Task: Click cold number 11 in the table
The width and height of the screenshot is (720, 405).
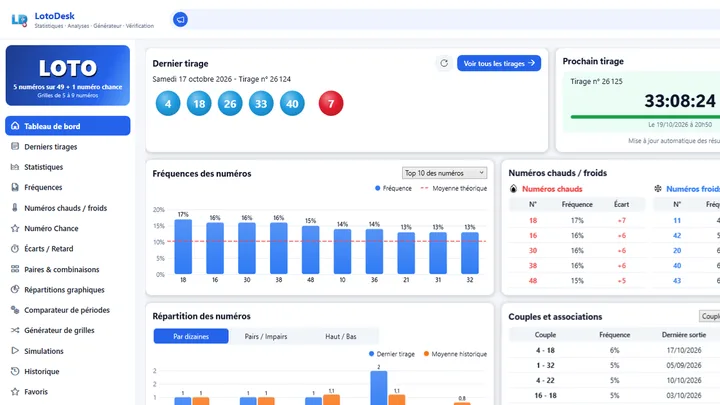Action: pyautogui.click(x=677, y=220)
